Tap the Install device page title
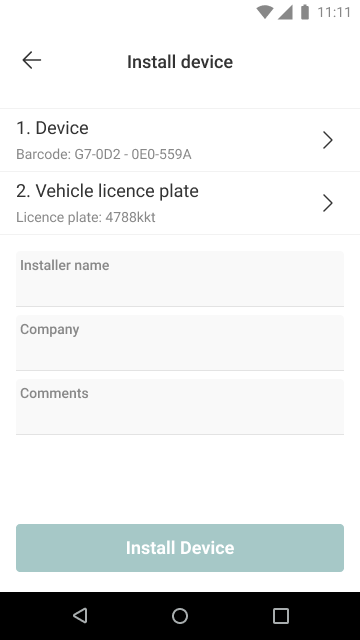Screen dimensions: 360x640 point(180,62)
